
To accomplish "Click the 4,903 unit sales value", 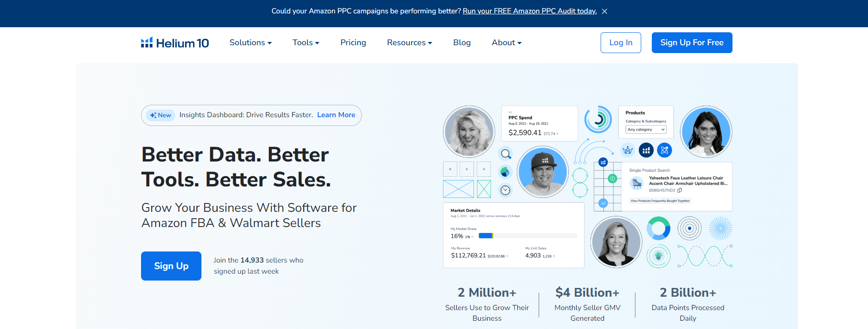I will point(533,255).
